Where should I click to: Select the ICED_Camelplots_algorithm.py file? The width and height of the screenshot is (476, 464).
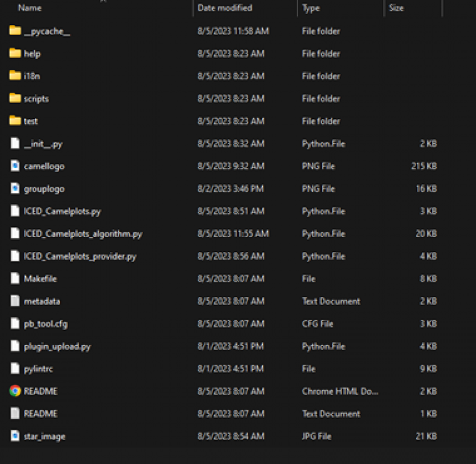(83, 233)
